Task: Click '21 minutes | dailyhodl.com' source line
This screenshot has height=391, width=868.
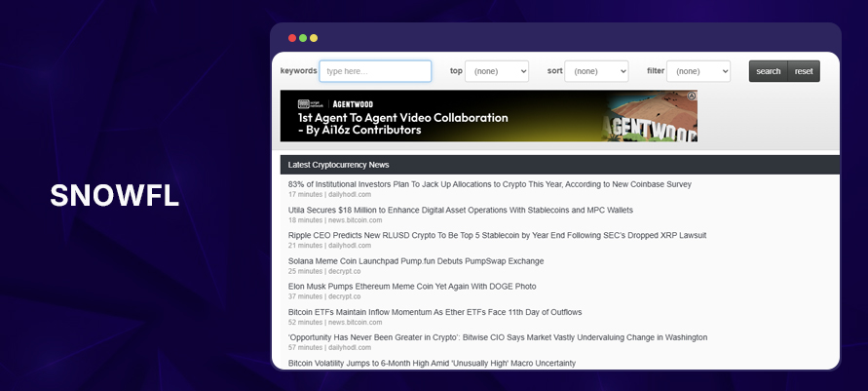Action: click(329, 246)
